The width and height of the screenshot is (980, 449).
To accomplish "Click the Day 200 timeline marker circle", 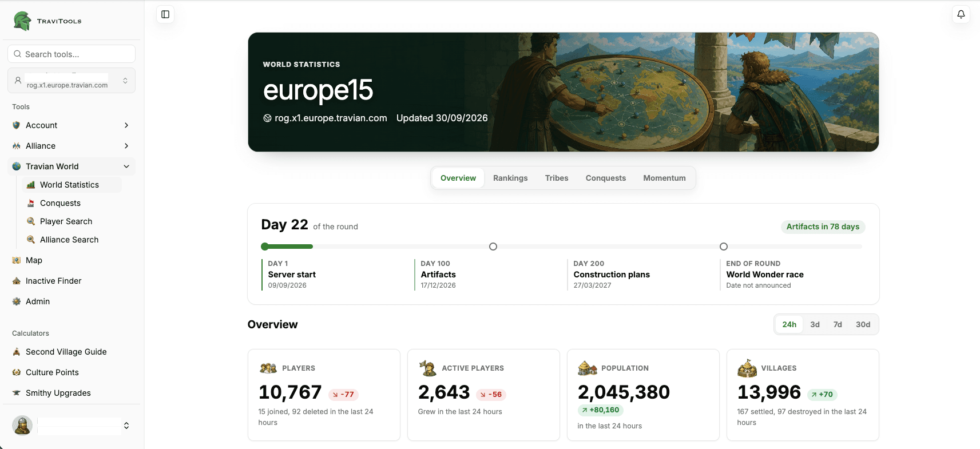I will click(724, 247).
